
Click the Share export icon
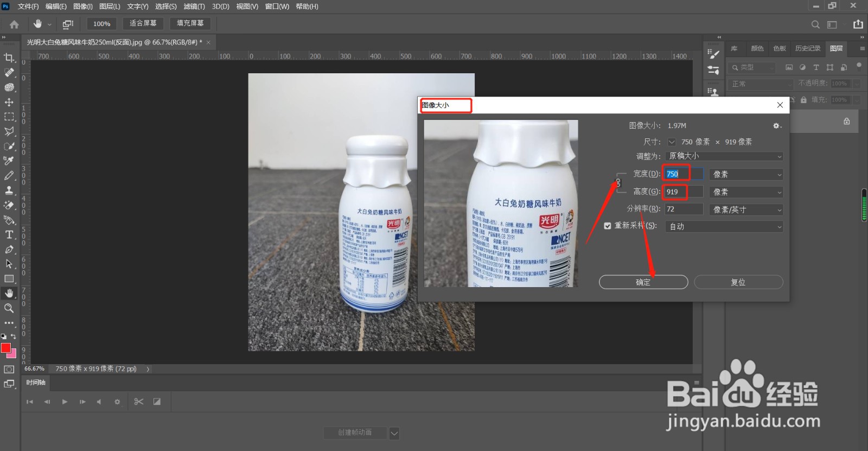tap(858, 24)
